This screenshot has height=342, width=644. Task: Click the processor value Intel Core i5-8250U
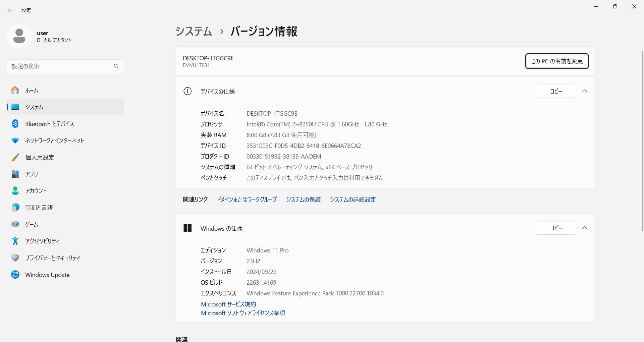coord(317,124)
